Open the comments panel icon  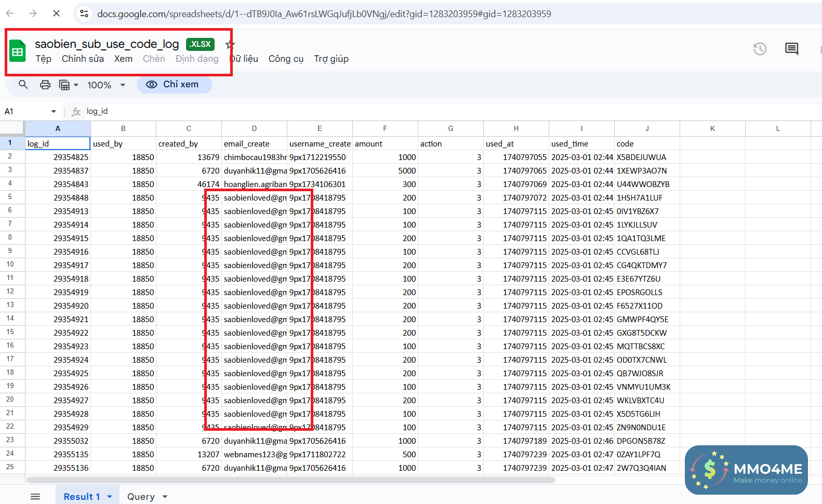[791, 49]
